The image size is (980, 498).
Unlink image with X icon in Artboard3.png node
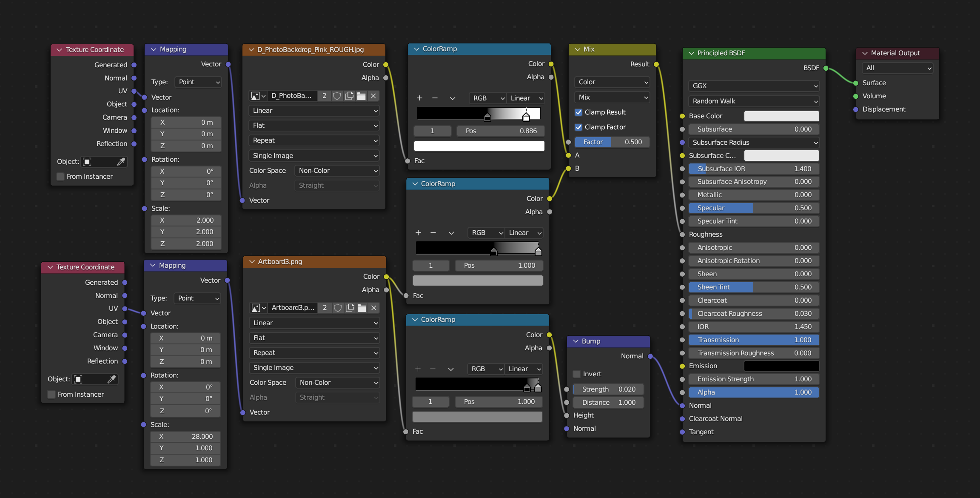373,308
